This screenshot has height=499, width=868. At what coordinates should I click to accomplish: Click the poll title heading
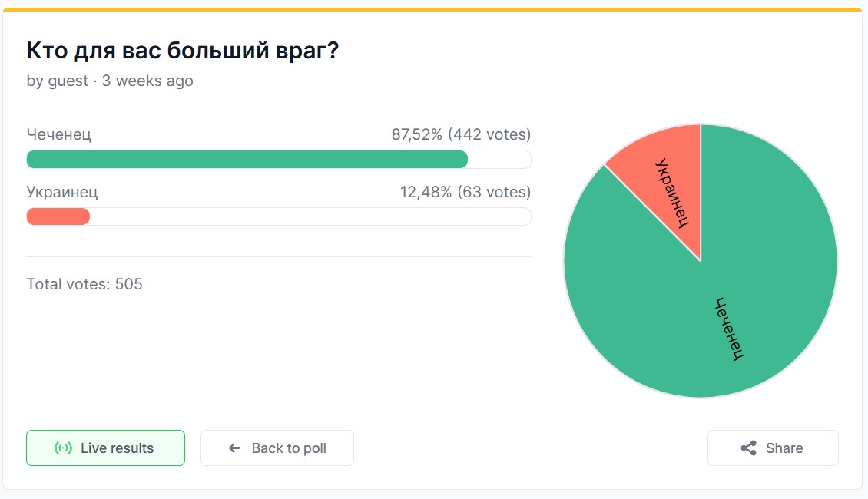(x=183, y=51)
